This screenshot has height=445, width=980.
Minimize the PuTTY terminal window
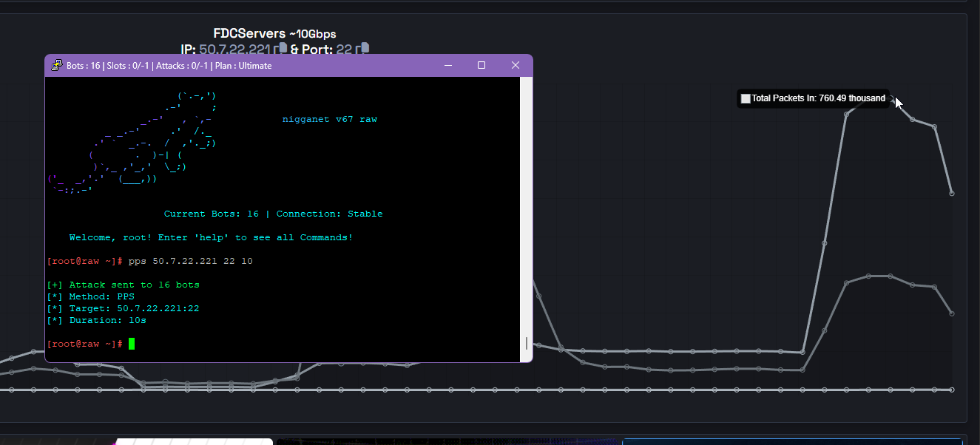click(x=447, y=65)
